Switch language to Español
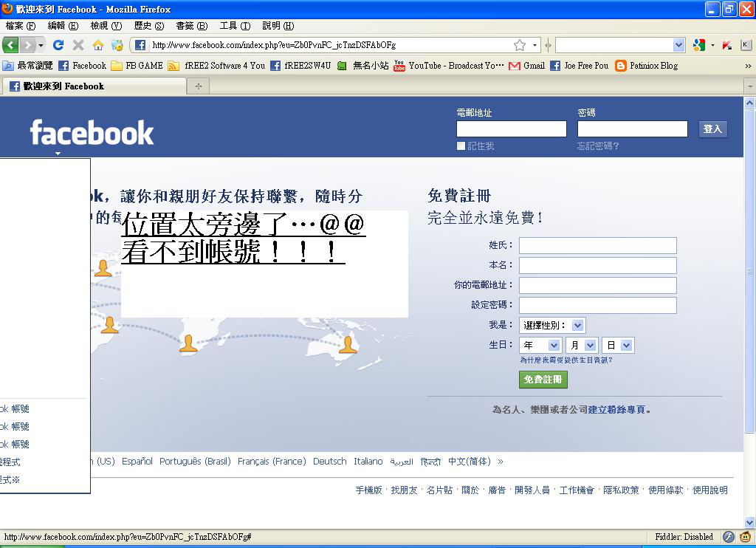 pyautogui.click(x=137, y=462)
